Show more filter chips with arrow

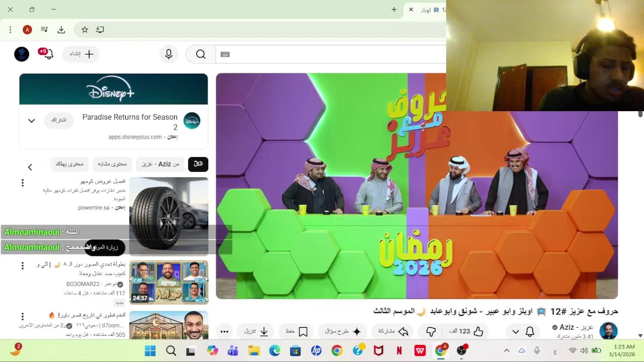click(x=30, y=167)
